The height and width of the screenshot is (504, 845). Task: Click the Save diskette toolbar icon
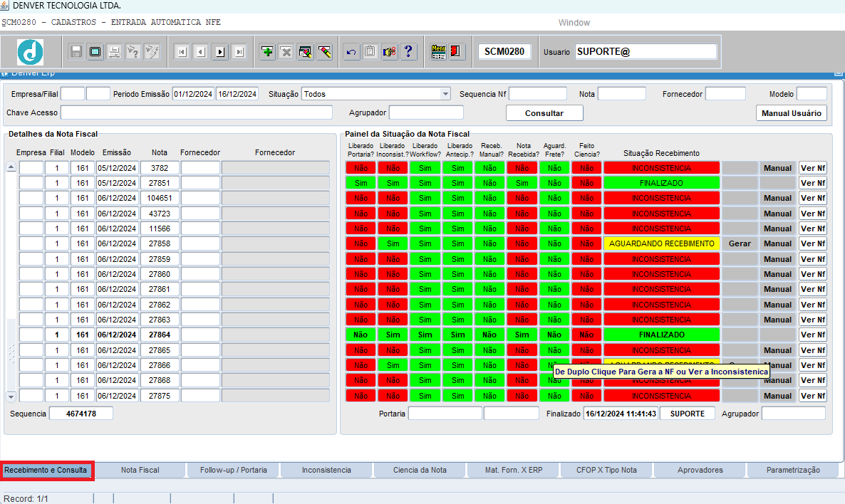click(x=76, y=52)
